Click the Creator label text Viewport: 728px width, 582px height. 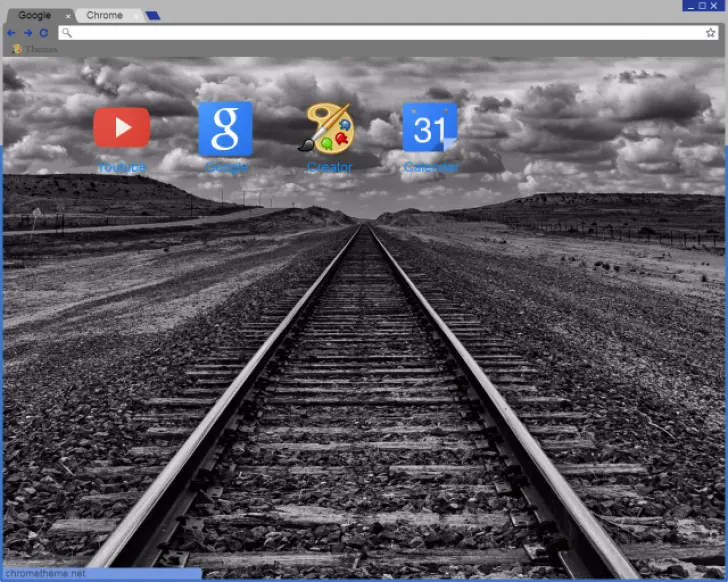point(329,167)
